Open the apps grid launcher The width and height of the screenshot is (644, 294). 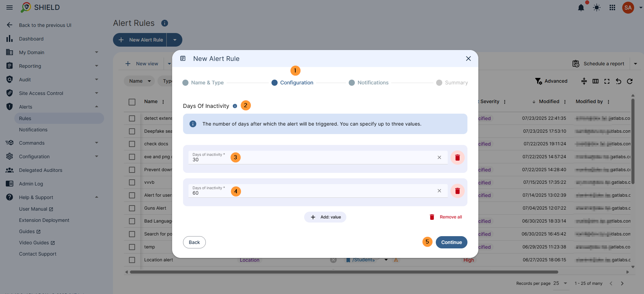pyautogui.click(x=612, y=7)
